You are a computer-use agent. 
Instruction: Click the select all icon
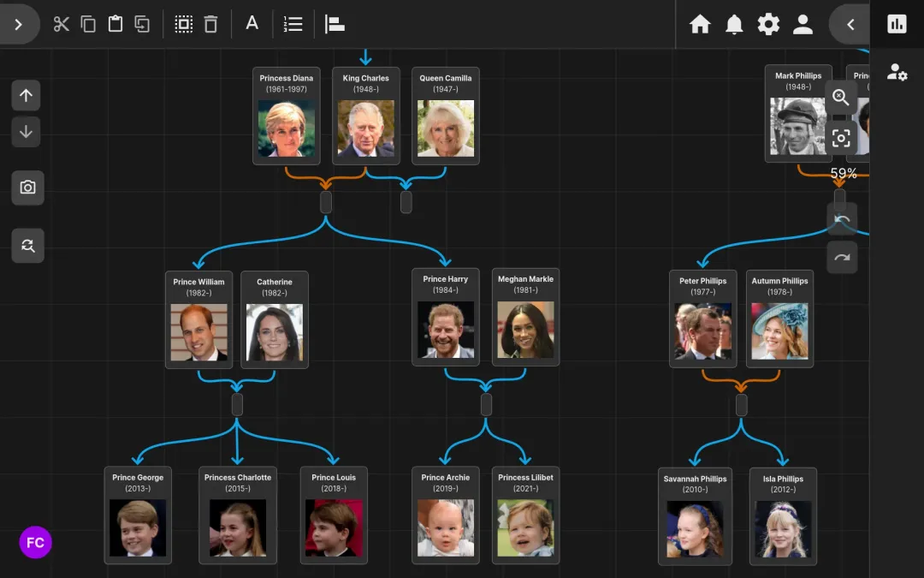183,24
